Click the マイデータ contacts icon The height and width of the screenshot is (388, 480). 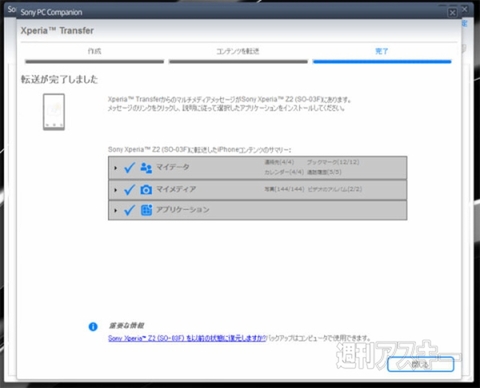point(146,168)
